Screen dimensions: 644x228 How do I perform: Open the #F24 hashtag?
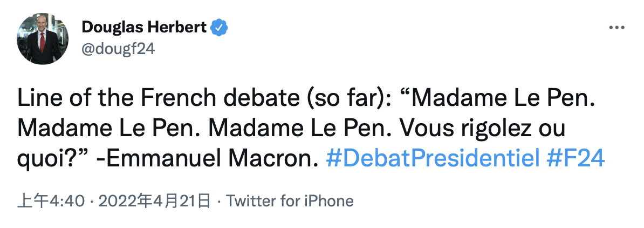click(x=575, y=159)
